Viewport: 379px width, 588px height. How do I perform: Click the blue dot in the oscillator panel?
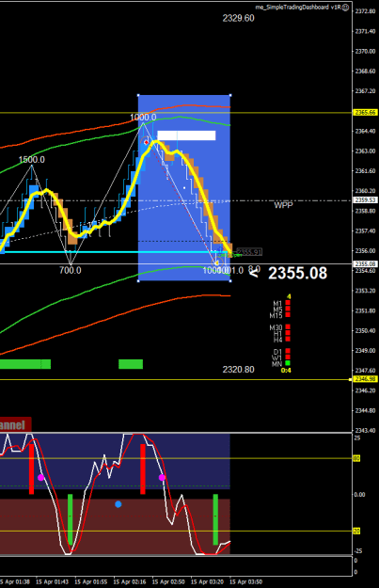[118, 504]
